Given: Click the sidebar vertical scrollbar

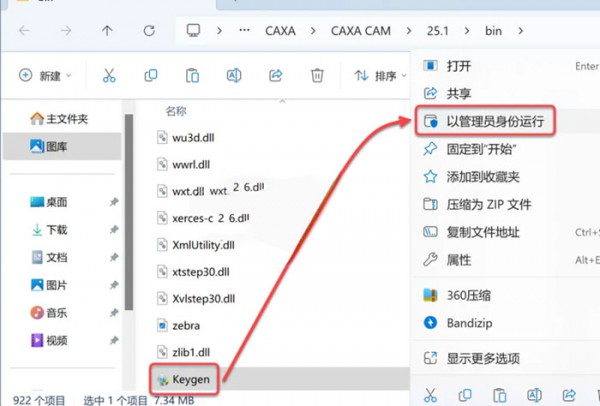Looking at the screenshot, I should tap(129, 212).
